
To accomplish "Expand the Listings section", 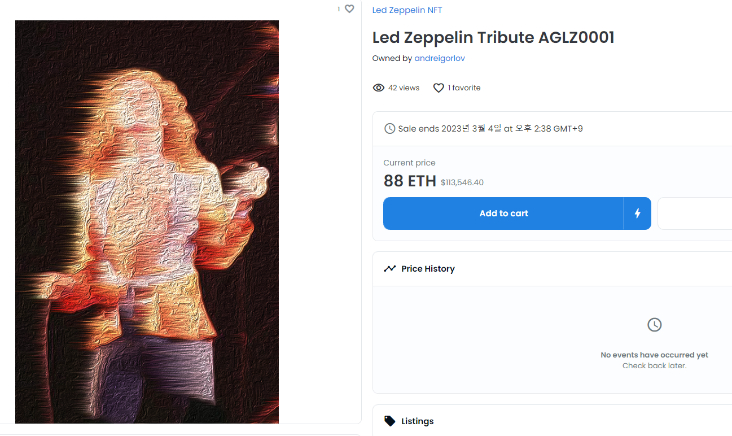I will point(553,421).
